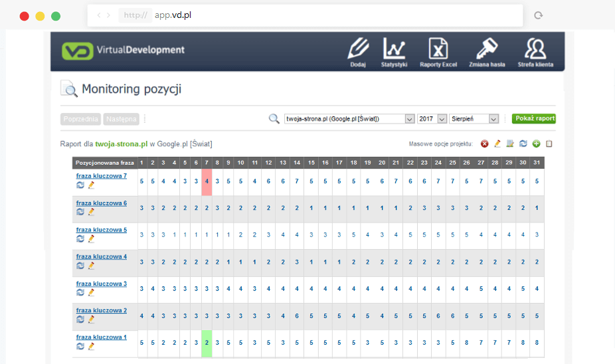This screenshot has height=364, width=615.
Task: Click day 31 column header
Action: click(x=537, y=162)
